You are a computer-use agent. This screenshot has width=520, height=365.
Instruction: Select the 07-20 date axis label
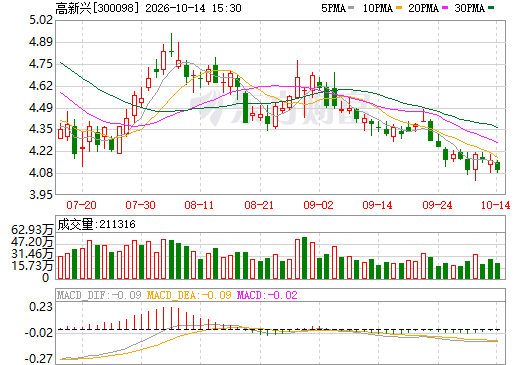point(81,205)
